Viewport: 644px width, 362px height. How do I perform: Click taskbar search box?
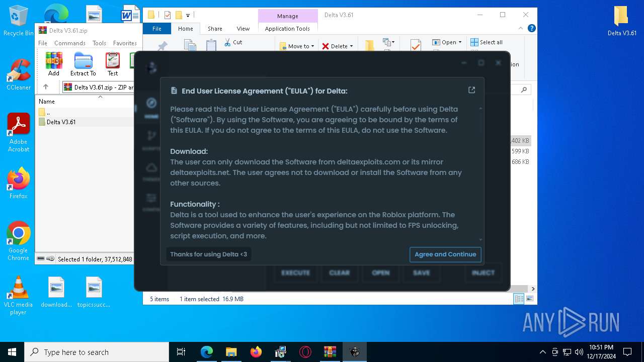pyautogui.click(x=97, y=352)
